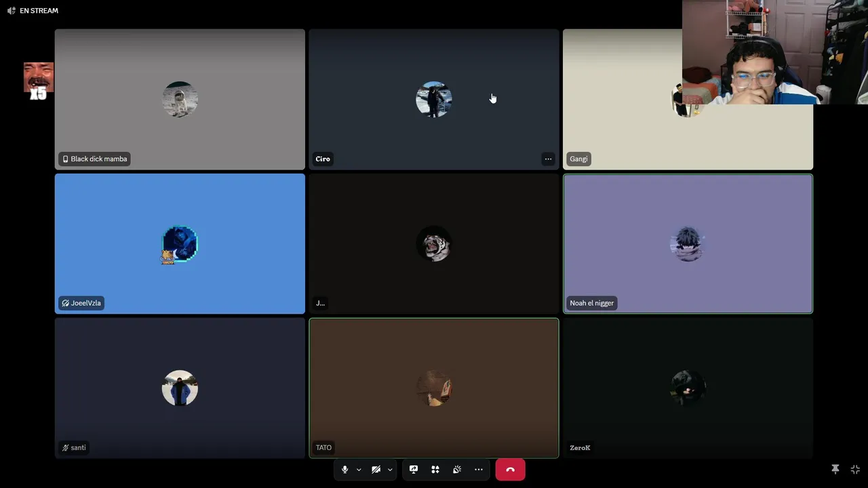Open more call options ellipsis in toolbar
Viewport: 868px width, 488px height.
[479, 470]
